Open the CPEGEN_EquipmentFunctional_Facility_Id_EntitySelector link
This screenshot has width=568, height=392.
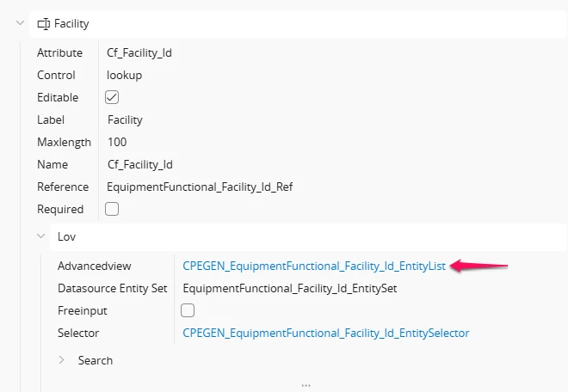click(326, 333)
